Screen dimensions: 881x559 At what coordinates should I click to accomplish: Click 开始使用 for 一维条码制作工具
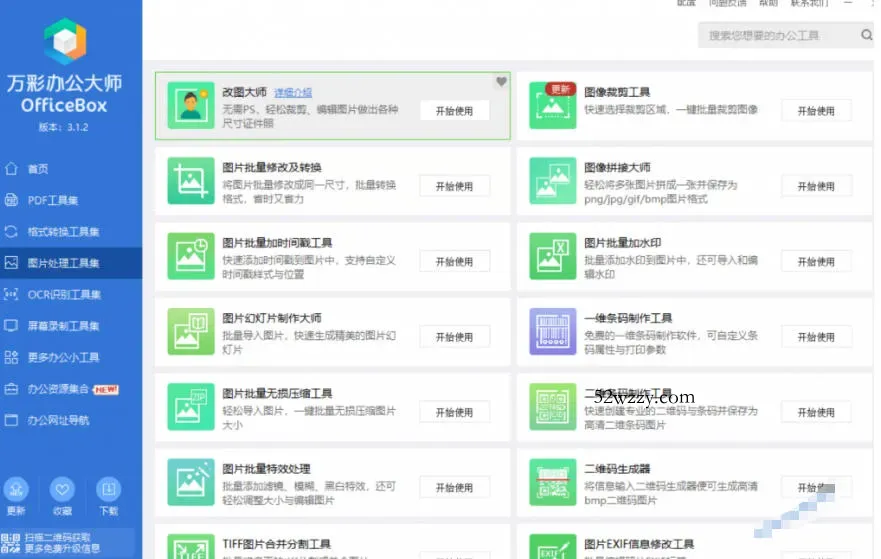coord(816,337)
